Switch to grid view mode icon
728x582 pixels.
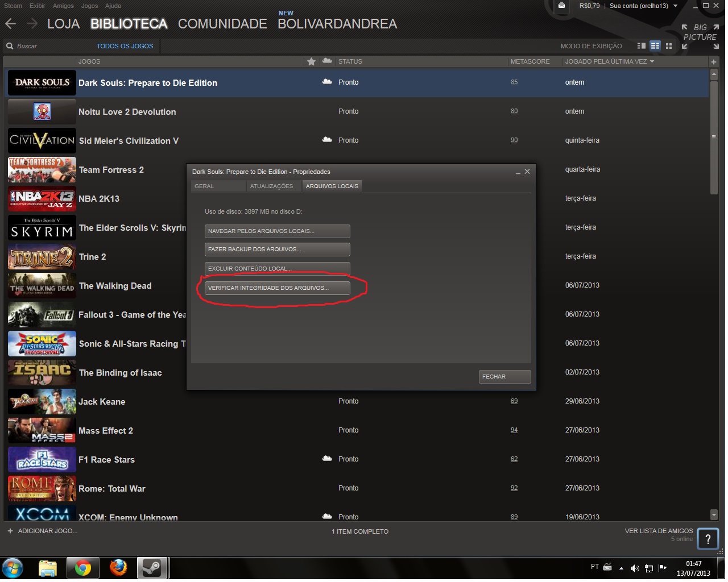[x=669, y=46]
